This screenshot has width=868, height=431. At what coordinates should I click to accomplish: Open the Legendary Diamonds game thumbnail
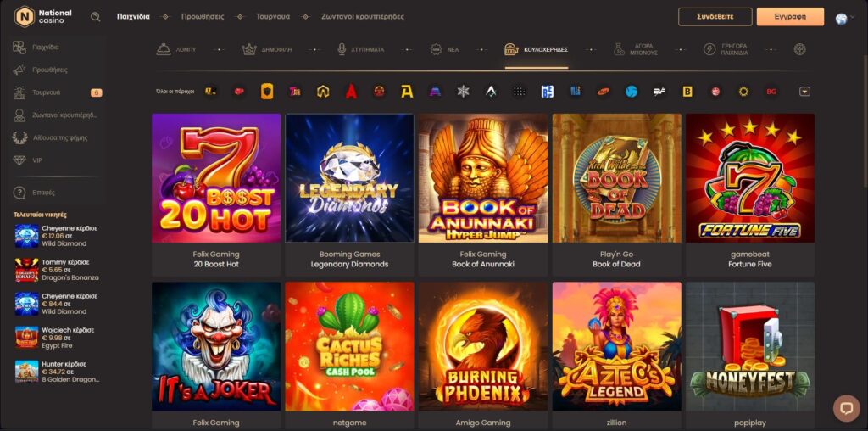click(x=349, y=178)
